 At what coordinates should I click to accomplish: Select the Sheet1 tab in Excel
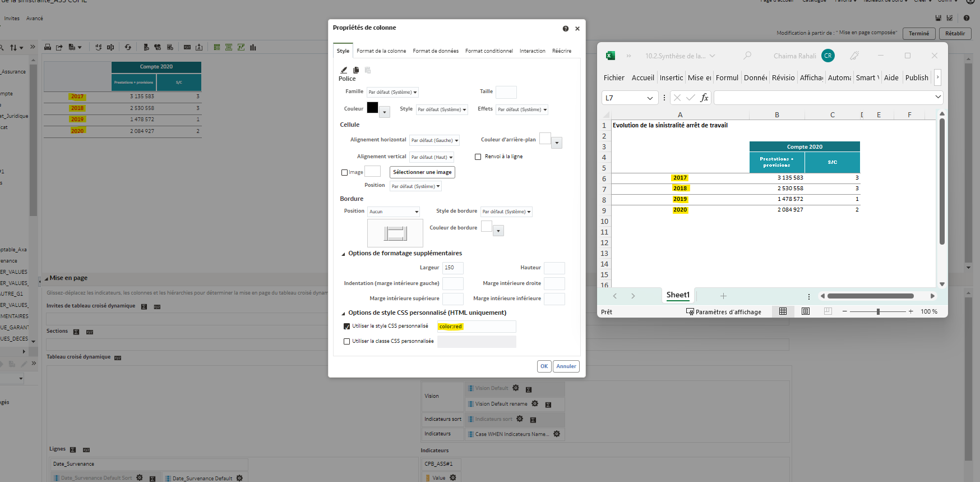[678, 295]
